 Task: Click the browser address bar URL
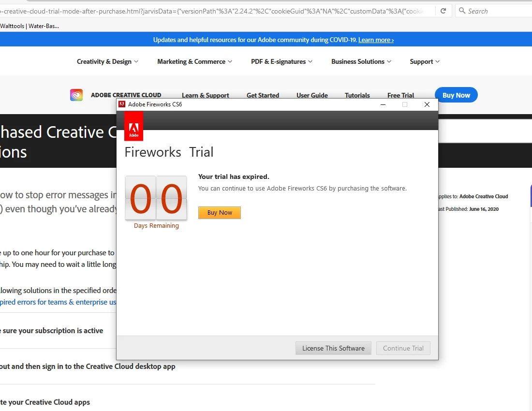(212, 11)
